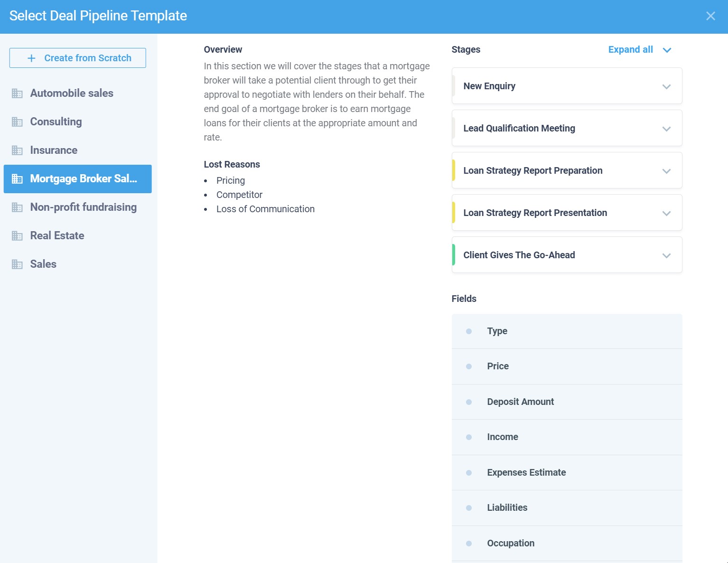Viewport: 728px width, 563px height.
Task: Click the building icon beside Sales template
Action: pos(17,264)
